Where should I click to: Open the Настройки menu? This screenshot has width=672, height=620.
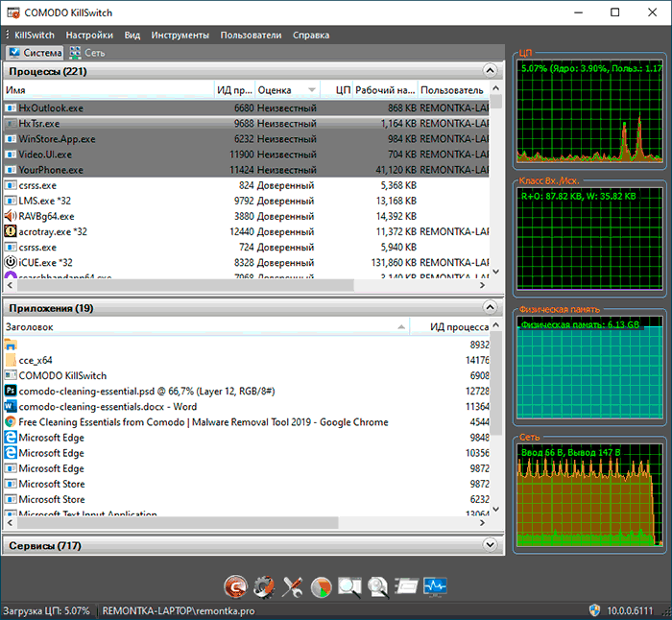coord(89,36)
